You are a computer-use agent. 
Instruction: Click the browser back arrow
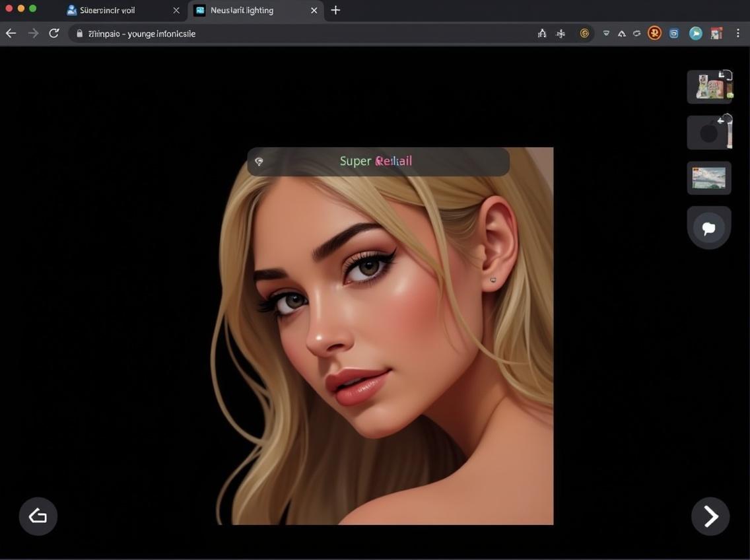click(11, 33)
